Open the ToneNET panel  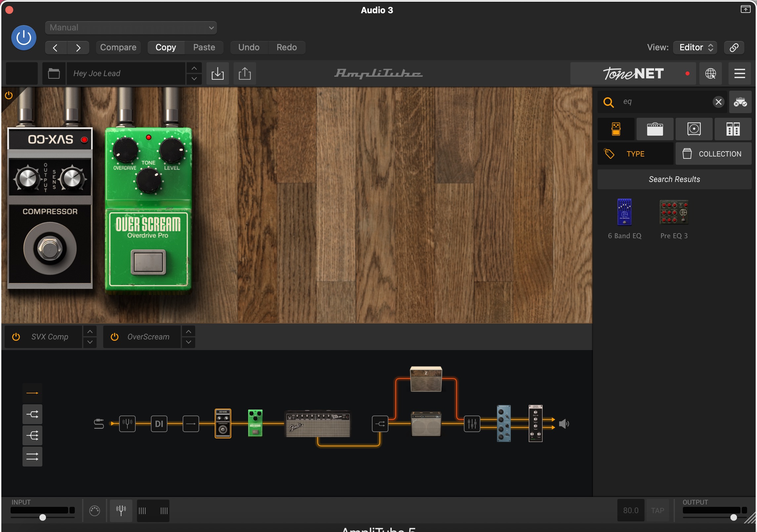[x=633, y=73]
